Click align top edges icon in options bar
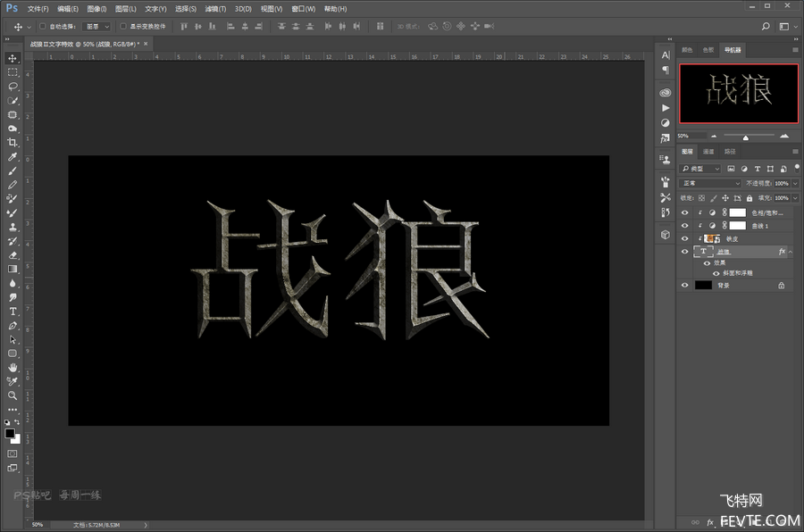 pos(183,26)
